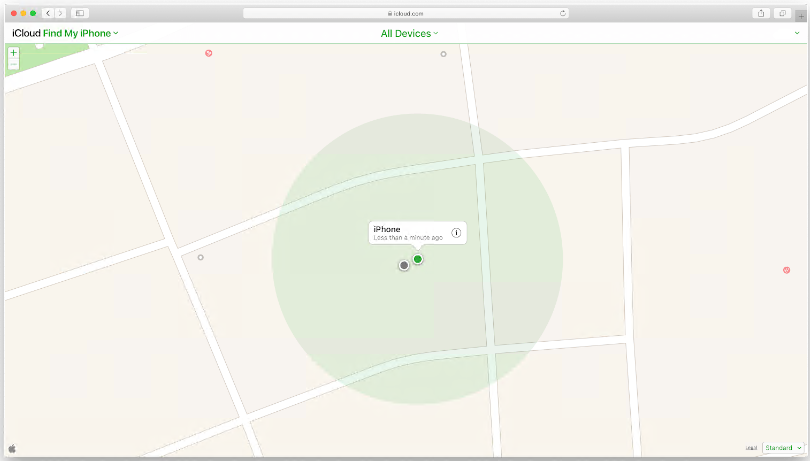The width and height of the screenshot is (810, 461).
Task: Open the iPhone info button
Action: click(x=456, y=233)
